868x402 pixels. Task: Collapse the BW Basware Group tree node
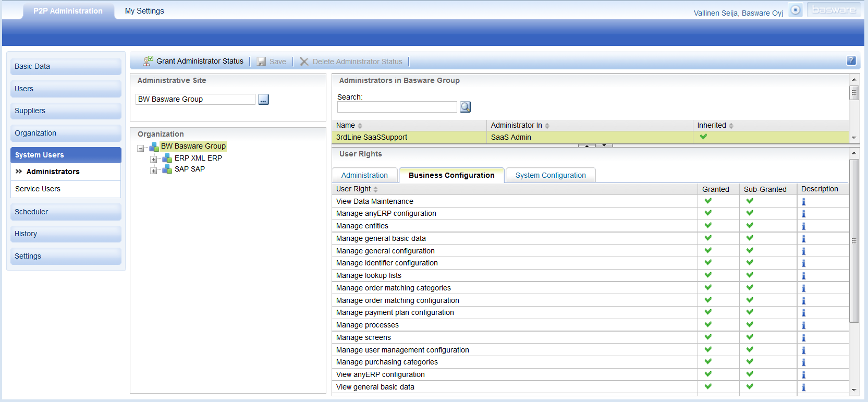pos(141,148)
